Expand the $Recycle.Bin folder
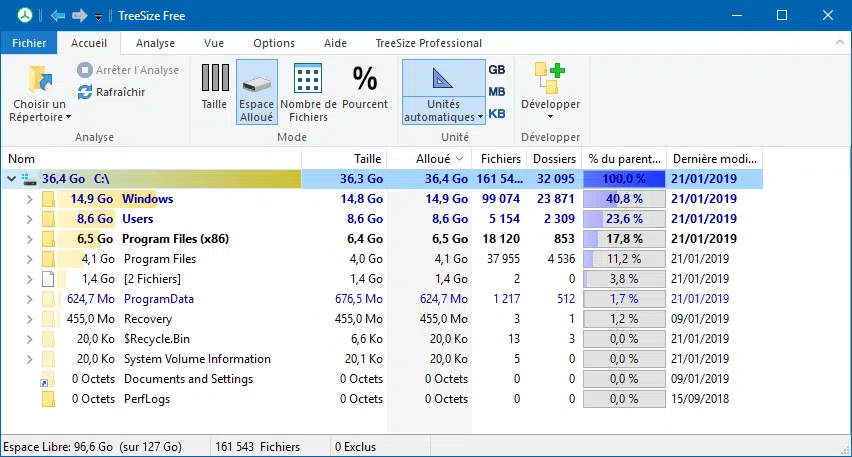852x457 pixels. [29, 339]
